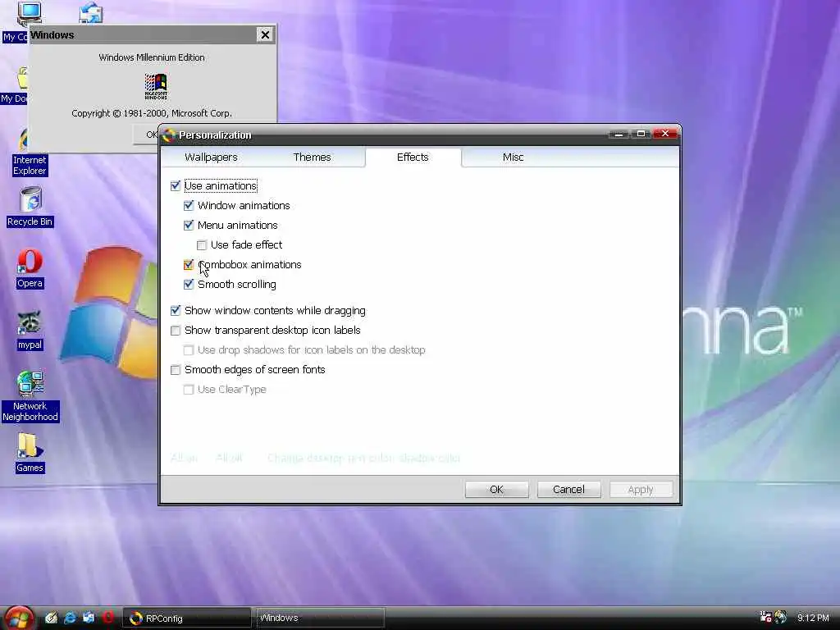Launch the mypal browser desktop shortcut

pos(30,331)
